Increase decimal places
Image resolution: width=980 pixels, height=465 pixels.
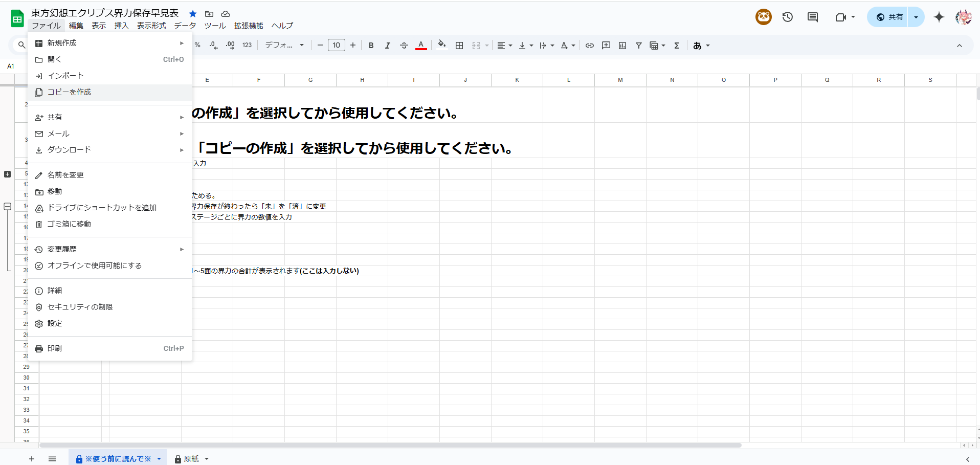pyautogui.click(x=230, y=46)
